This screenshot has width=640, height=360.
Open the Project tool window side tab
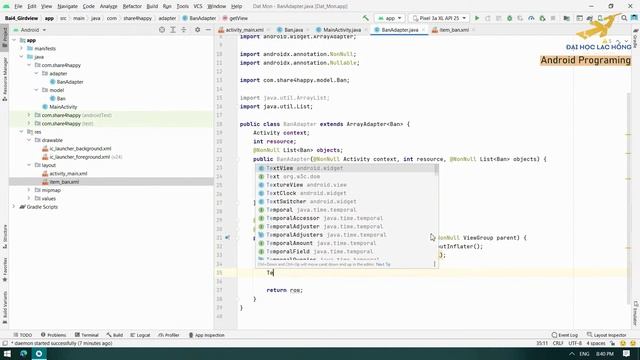pos(4,38)
